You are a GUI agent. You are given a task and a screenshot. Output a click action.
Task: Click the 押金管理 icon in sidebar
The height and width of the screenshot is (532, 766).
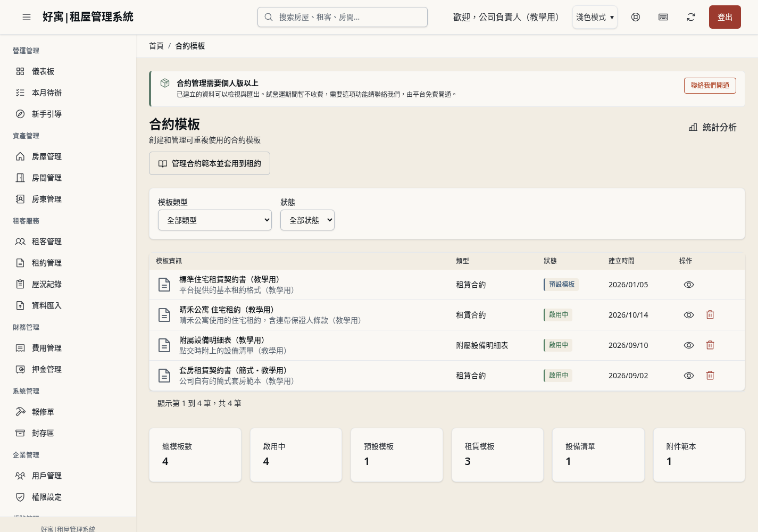[20, 369]
